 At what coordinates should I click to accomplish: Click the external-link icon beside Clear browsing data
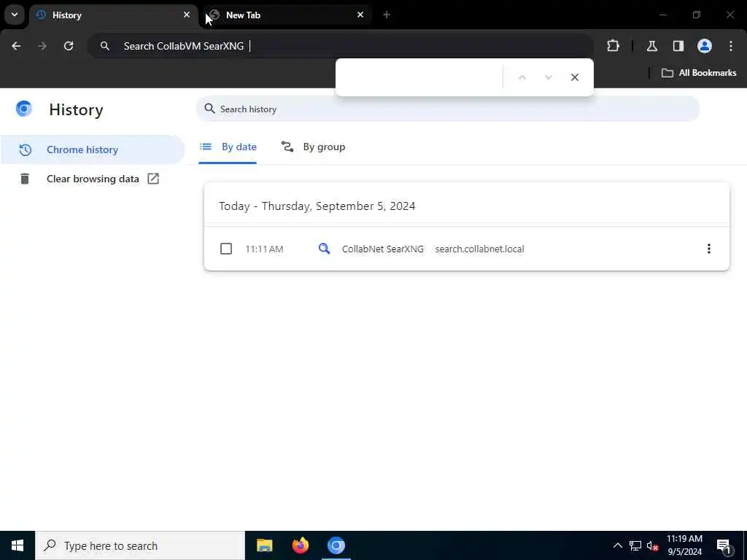153,179
